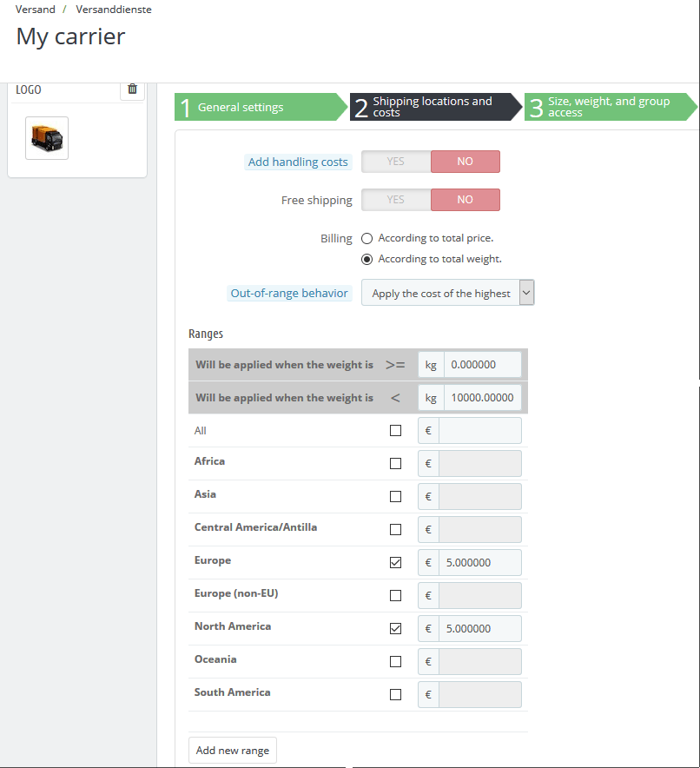
Task: Uncheck the North America zone checkbox
Action: 395,628
